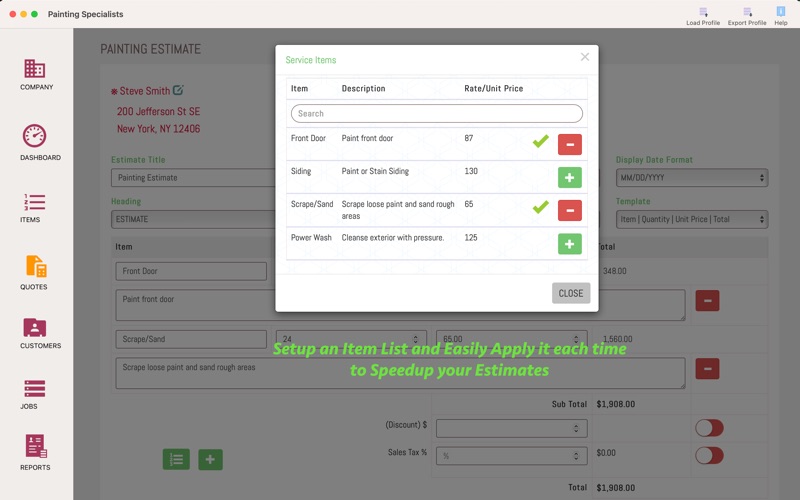Adjust Discount amount stepper

[576, 429]
